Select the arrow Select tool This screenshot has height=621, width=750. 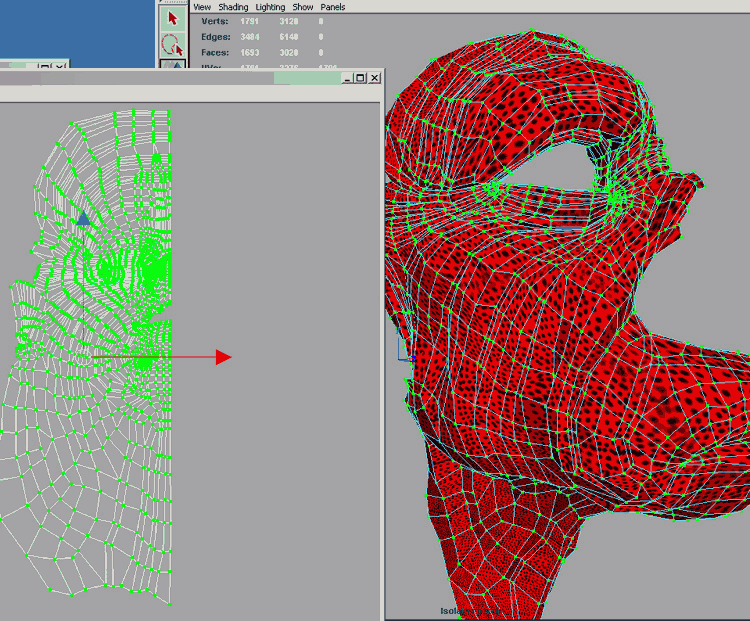pyautogui.click(x=173, y=18)
